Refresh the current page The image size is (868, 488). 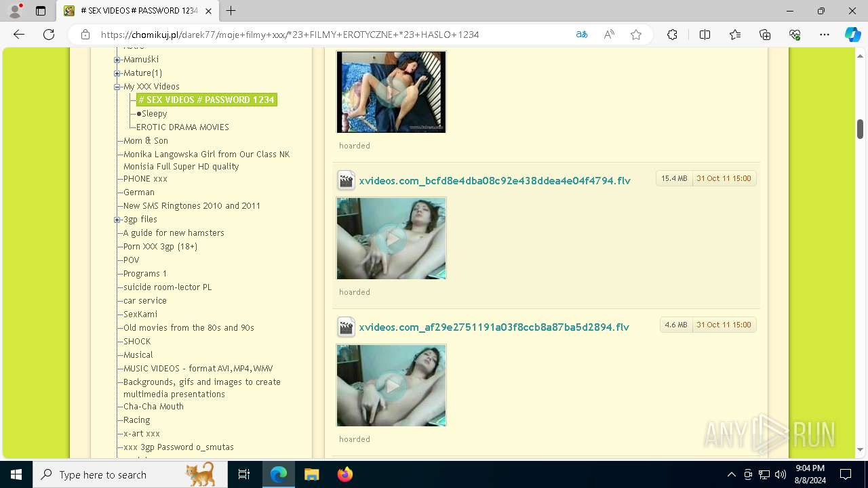(49, 35)
